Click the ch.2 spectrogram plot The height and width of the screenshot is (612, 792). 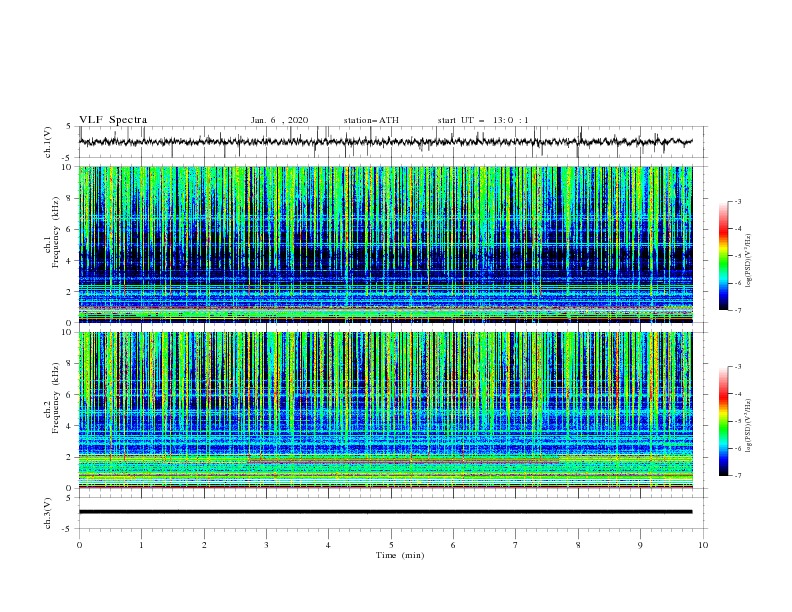pos(386,410)
